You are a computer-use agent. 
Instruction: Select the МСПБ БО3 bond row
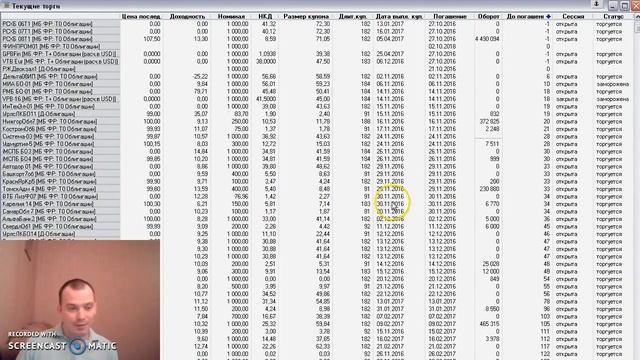coord(60,151)
